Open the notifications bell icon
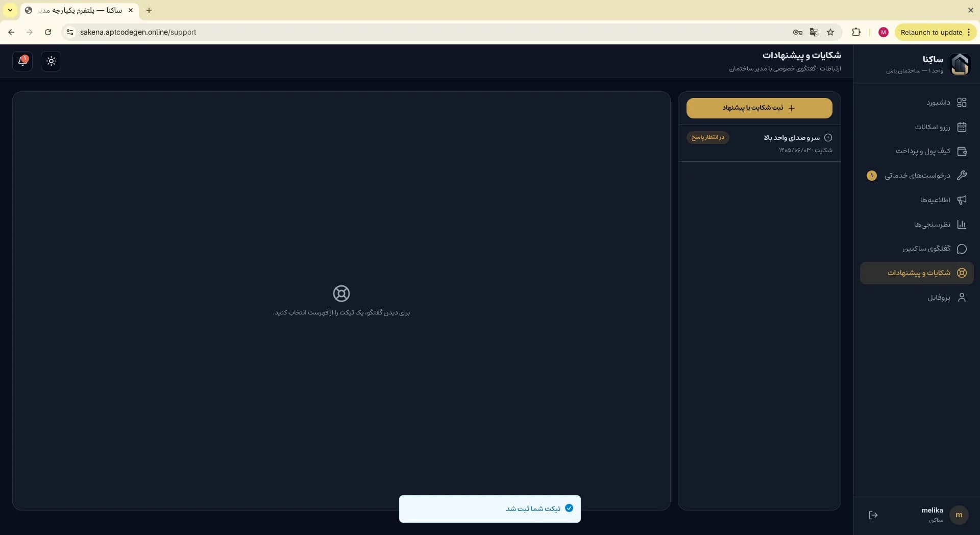980x535 pixels. click(x=22, y=61)
